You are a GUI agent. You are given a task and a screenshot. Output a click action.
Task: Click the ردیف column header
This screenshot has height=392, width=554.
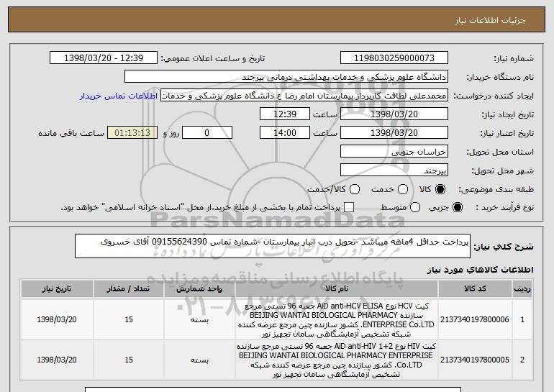tap(522, 289)
